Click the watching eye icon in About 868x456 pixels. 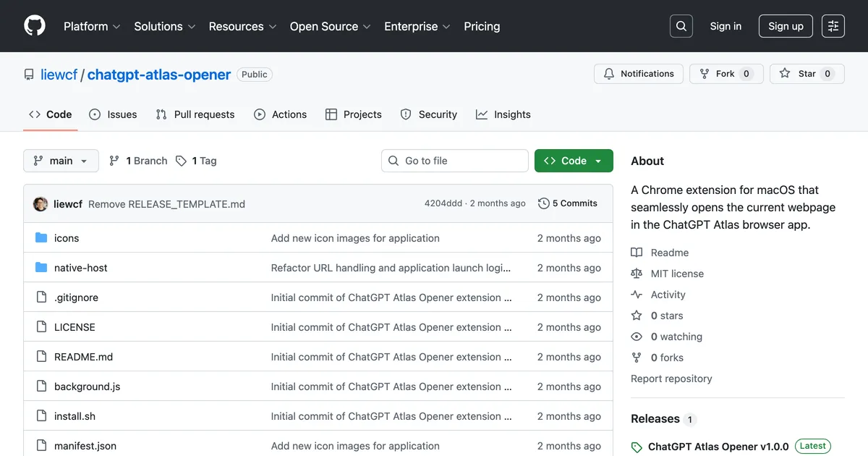[x=637, y=336]
